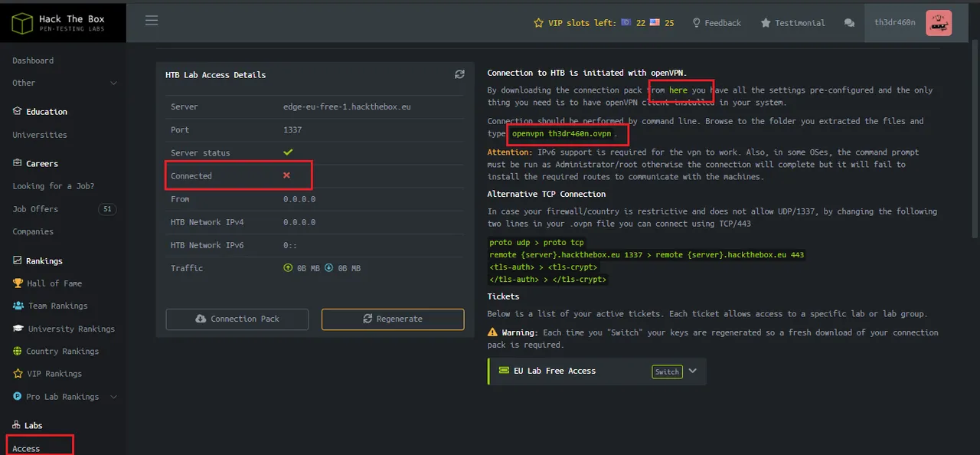Click the VIP Rankings star icon

tap(18, 374)
